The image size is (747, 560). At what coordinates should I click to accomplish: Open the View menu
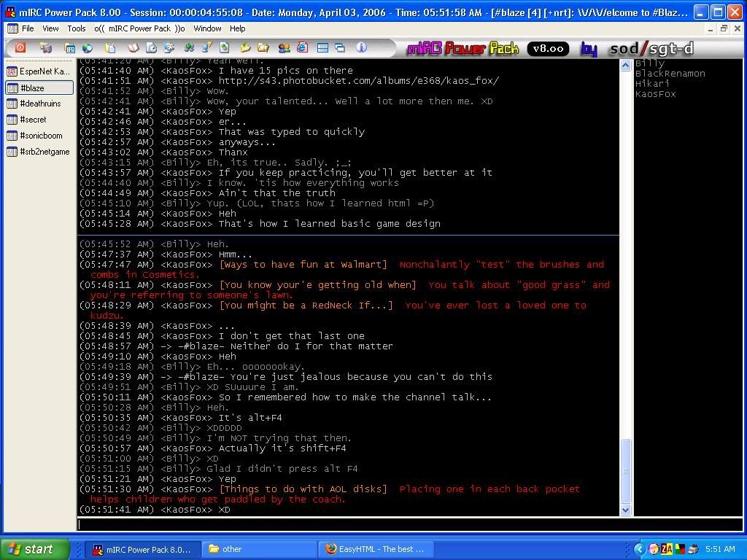[50, 28]
